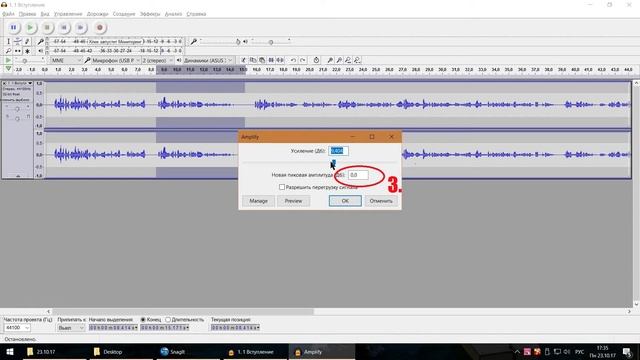Viewport: 640px width, 360px height.
Task: Open the Эффекты menu
Action: [x=150, y=14]
